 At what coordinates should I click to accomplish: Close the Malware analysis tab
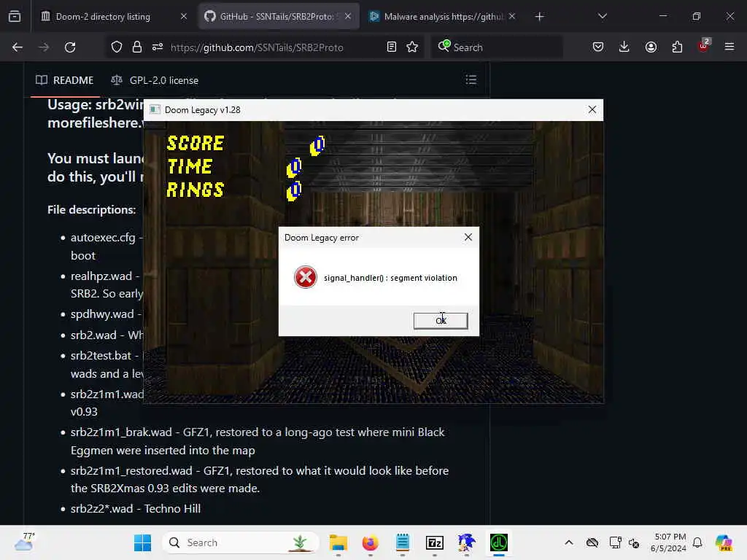512,17
